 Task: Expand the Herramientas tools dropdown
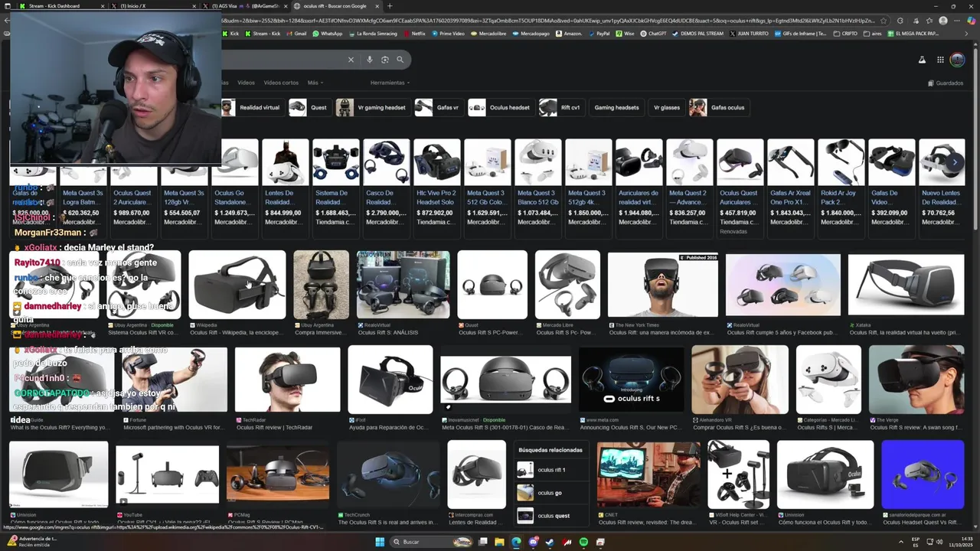(x=390, y=83)
